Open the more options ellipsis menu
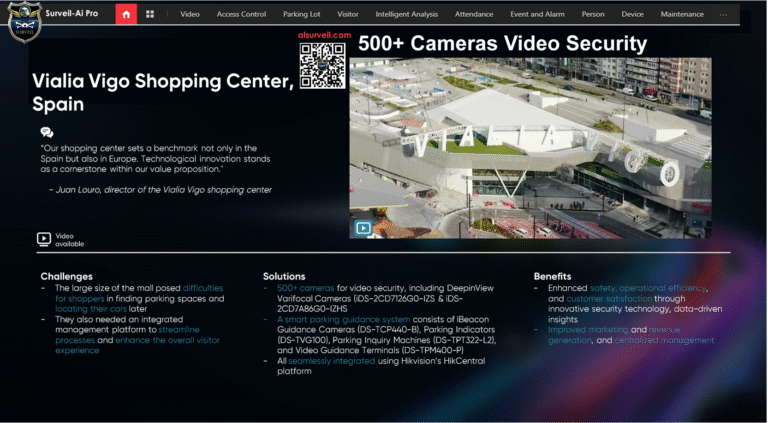Image resolution: width=768 pixels, height=423 pixels. [x=723, y=14]
